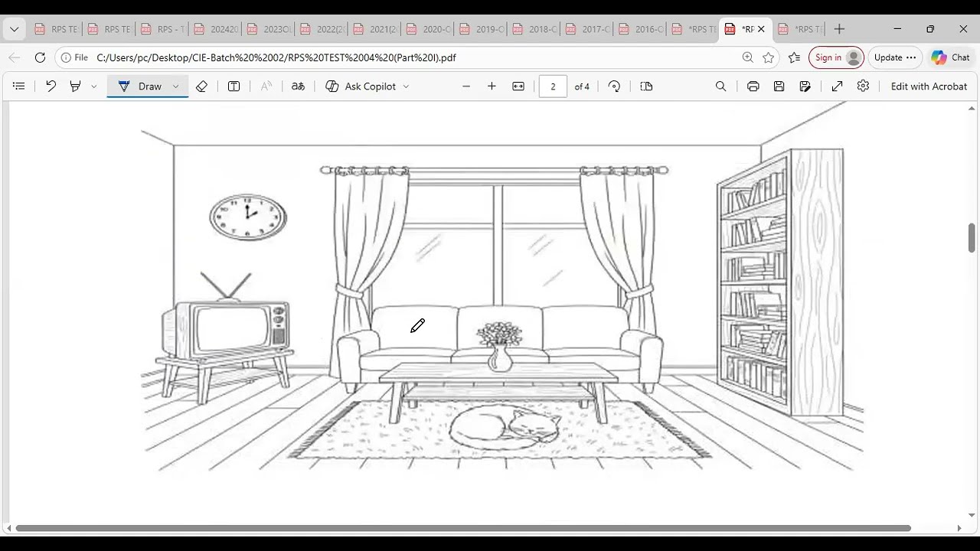Open PDF settings gear

point(864,86)
